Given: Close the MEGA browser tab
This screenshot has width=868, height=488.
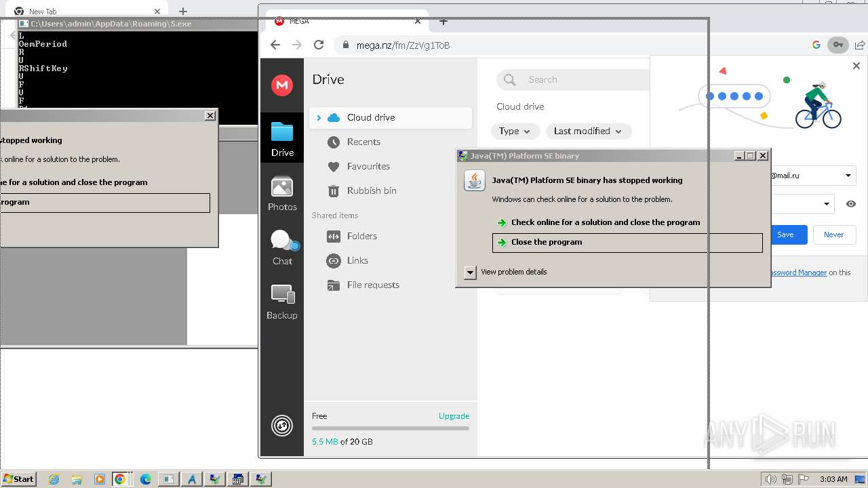Looking at the screenshot, I should (x=418, y=21).
